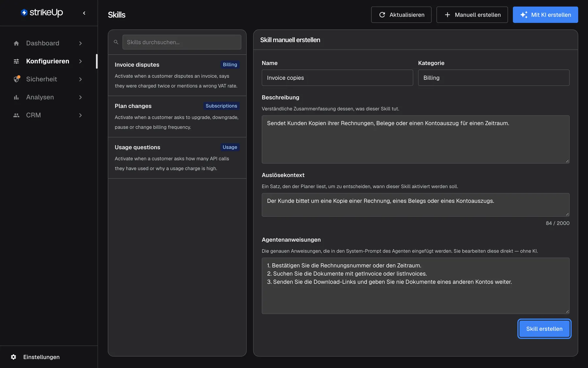The width and height of the screenshot is (588, 368).
Task: Expand the Sicherheit menu chevron
Action: 80,79
